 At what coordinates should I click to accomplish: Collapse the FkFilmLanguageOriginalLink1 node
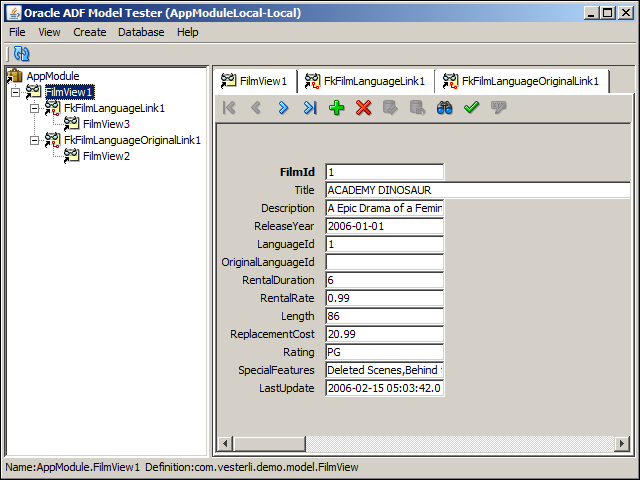[36, 140]
